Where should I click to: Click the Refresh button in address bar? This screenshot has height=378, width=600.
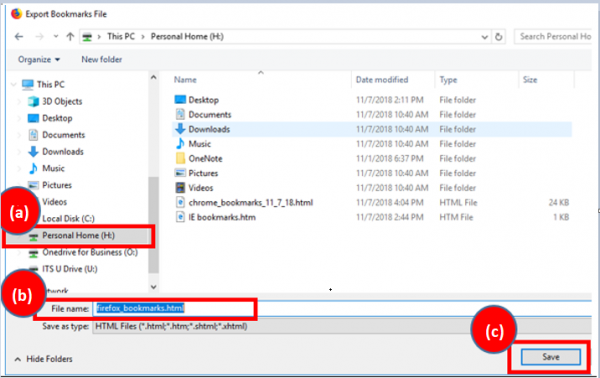[x=498, y=37]
